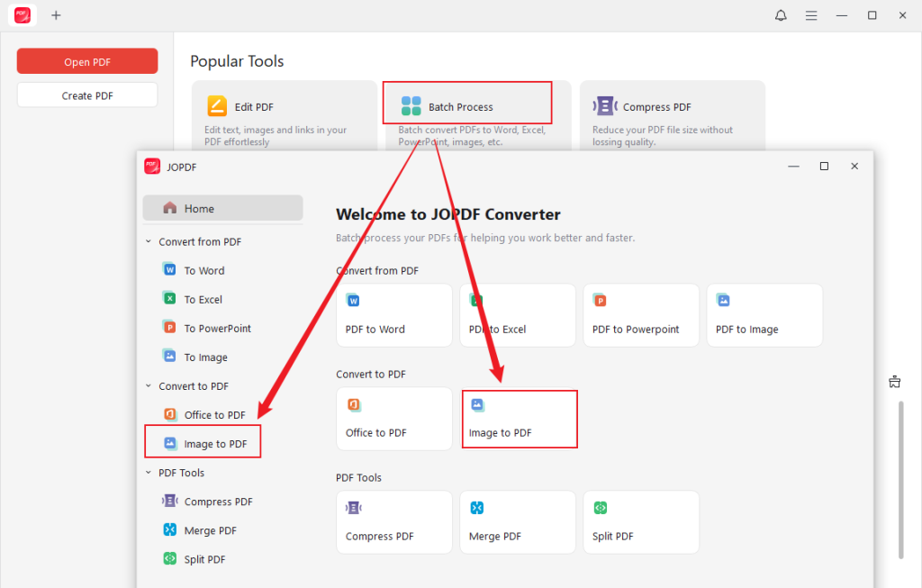Click the notification bell icon
The height and width of the screenshot is (588, 922).
point(781,14)
